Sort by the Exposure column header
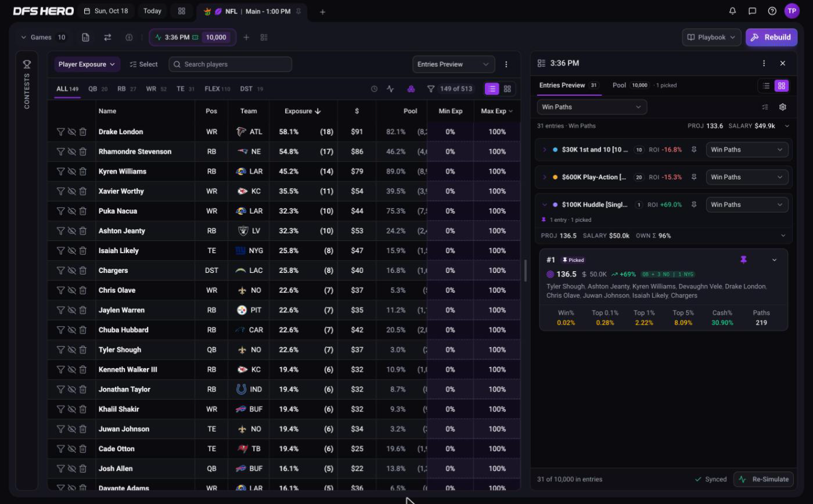Image resolution: width=813 pixels, height=504 pixels. tap(303, 111)
